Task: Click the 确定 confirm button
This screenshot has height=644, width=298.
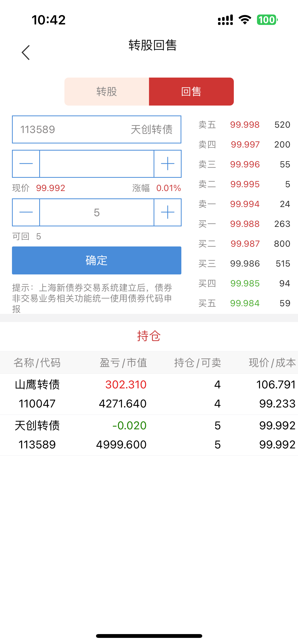Action: pyautogui.click(x=97, y=260)
